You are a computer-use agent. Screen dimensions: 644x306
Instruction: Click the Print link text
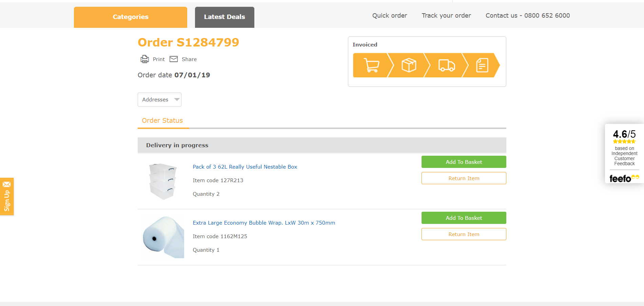coord(159,59)
